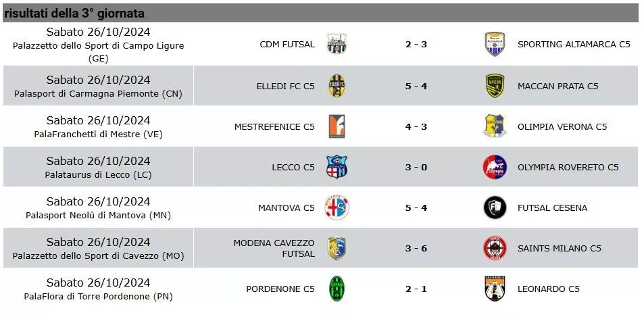Click the Lecco C5 3 - 0 score
The height and width of the screenshot is (317, 644).
coord(416,167)
